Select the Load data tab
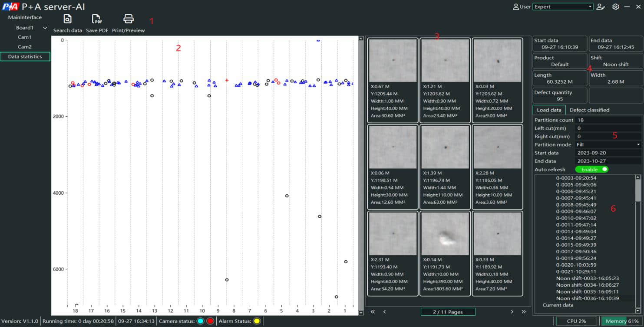This screenshot has height=327, width=644. pyautogui.click(x=549, y=110)
